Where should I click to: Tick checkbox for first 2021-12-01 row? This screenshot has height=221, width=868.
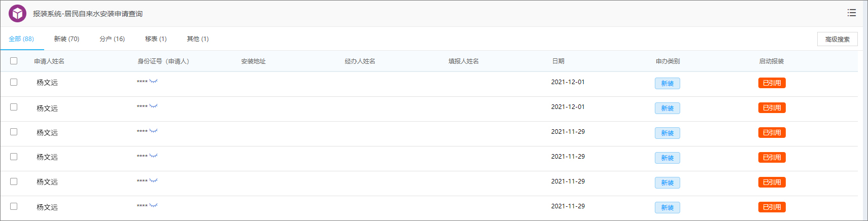click(14, 82)
